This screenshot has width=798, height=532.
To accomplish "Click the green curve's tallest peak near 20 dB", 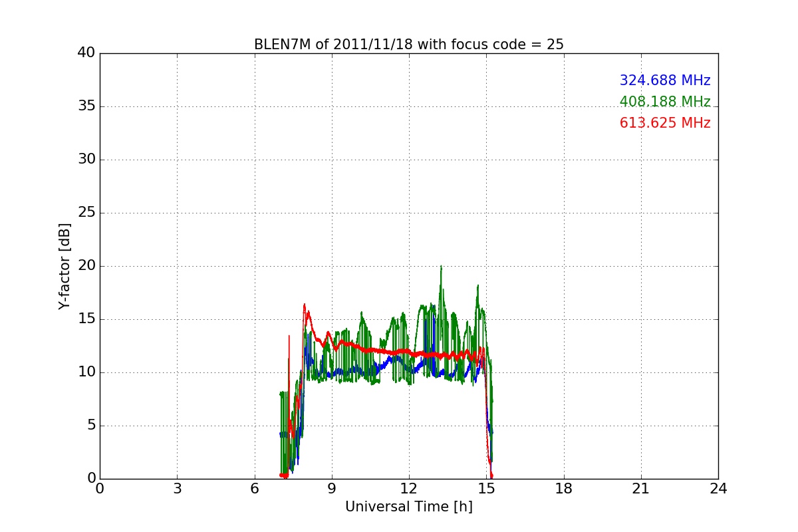I will tap(441, 267).
